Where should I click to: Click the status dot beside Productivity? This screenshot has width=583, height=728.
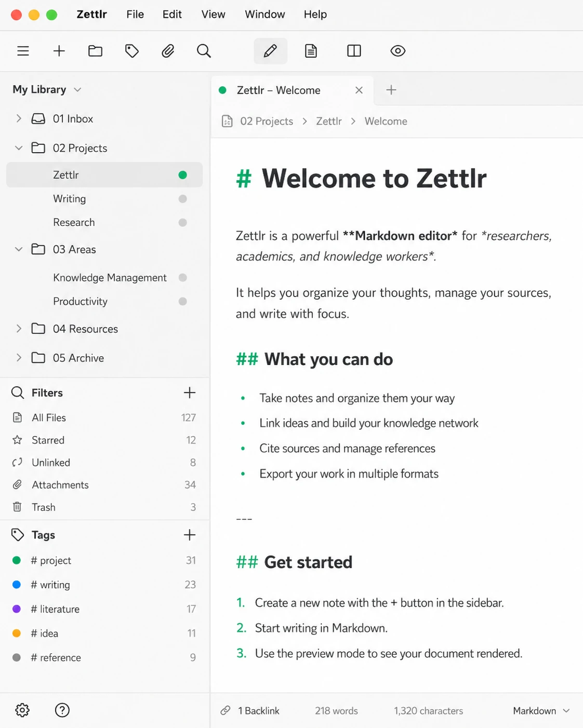(182, 301)
